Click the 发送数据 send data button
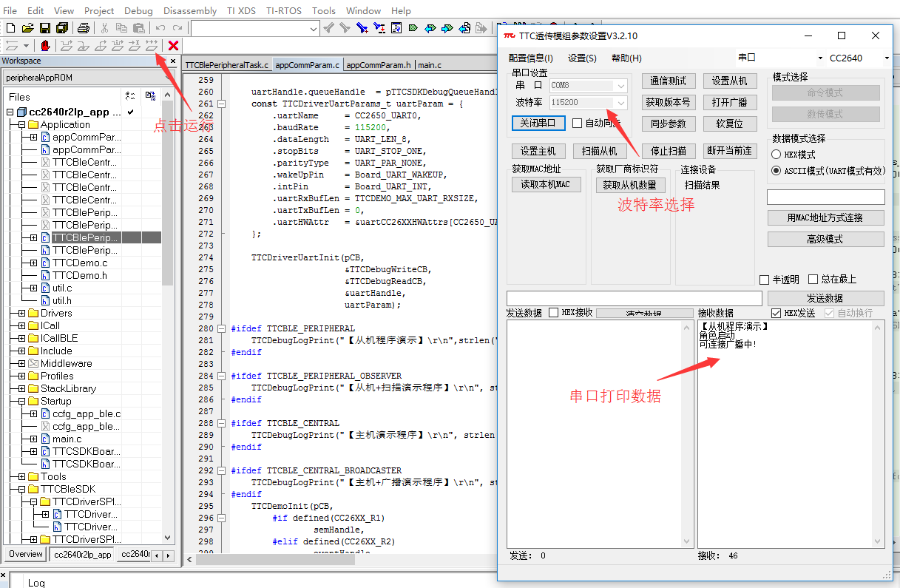900x588 pixels. (x=825, y=298)
